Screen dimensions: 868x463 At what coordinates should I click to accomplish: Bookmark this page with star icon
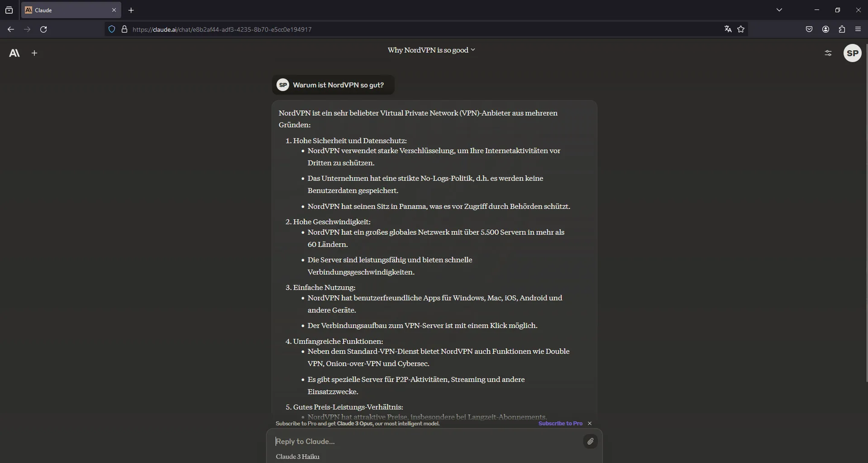(741, 29)
